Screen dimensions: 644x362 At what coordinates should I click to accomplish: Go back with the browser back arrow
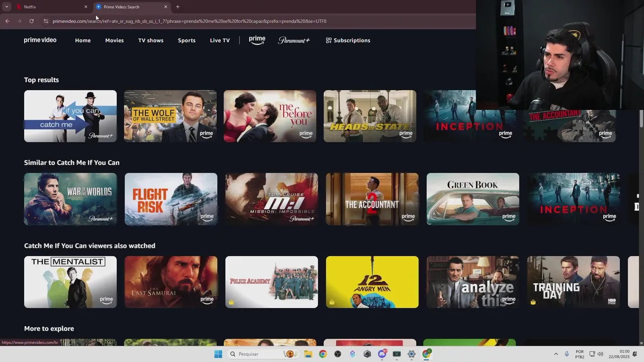[x=7, y=21]
